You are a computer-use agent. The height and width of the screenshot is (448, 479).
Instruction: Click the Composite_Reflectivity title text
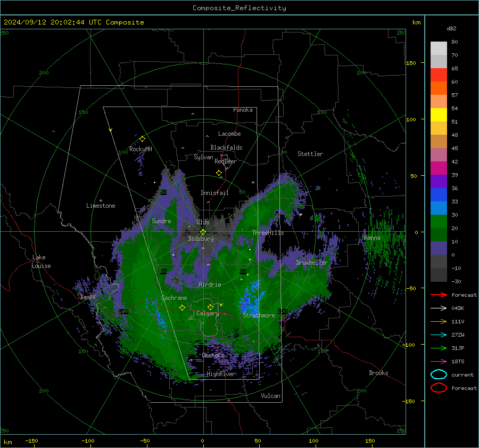coord(240,8)
